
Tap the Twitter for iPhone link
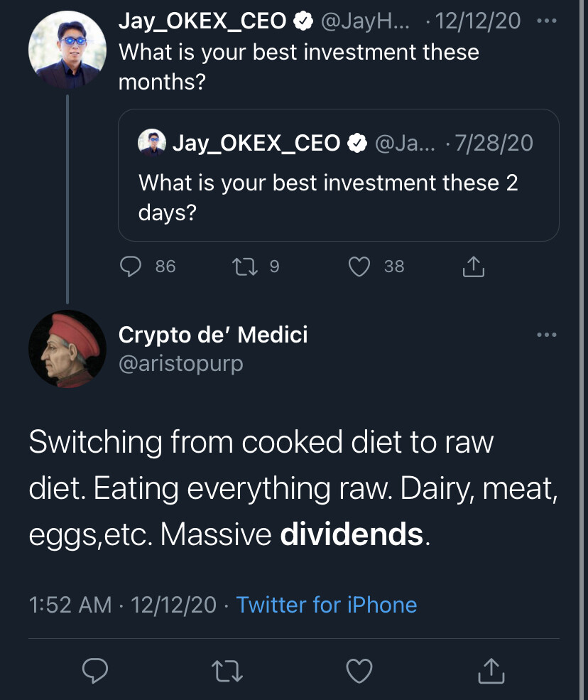[x=326, y=605]
